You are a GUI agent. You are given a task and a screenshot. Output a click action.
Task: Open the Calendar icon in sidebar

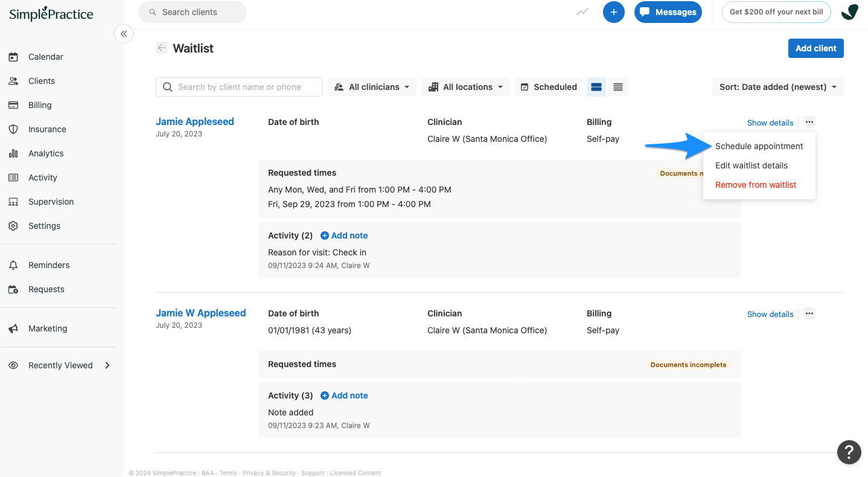tap(13, 57)
